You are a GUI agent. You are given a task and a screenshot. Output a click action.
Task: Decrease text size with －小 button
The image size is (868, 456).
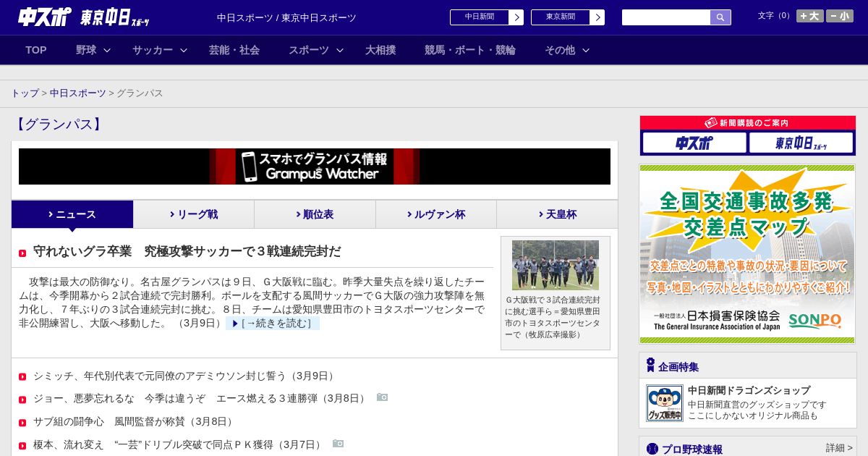(840, 16)
